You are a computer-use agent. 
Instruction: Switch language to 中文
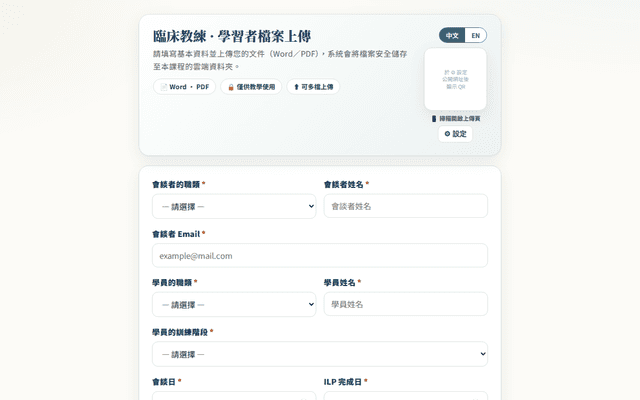(x=452, y=36)
